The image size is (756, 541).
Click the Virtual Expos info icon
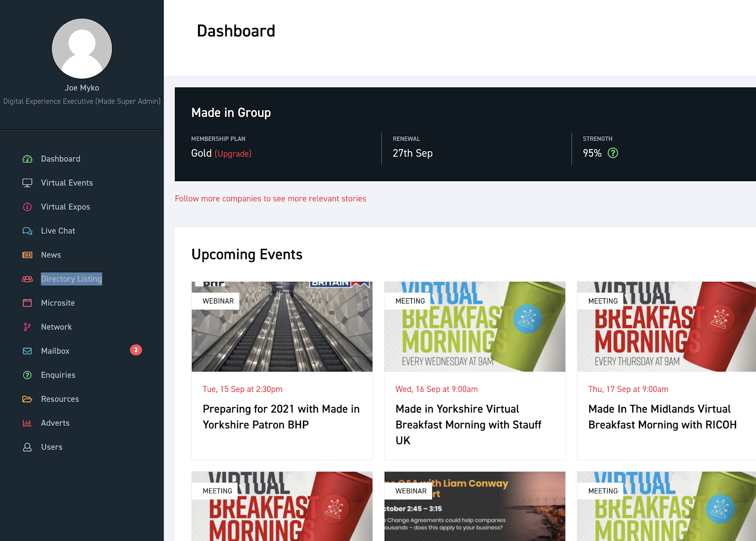27,207
